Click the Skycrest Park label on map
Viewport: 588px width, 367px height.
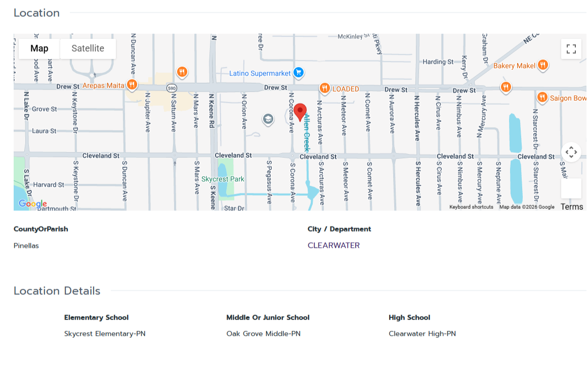coord(223,179)
